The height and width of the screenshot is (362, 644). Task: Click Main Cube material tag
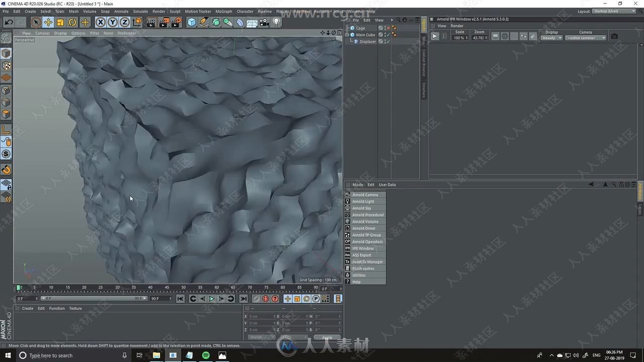tap(394, 35)
